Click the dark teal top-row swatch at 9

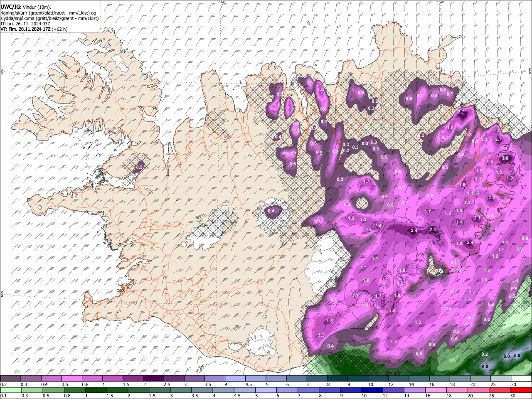pyautogui.click(x=358, y=379)
